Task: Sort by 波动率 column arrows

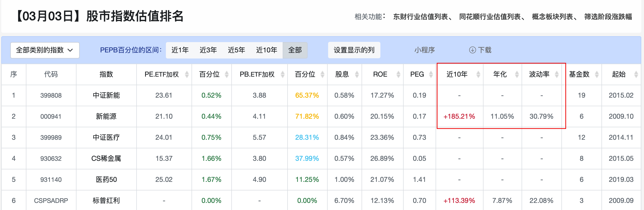Action: (557, 74)
